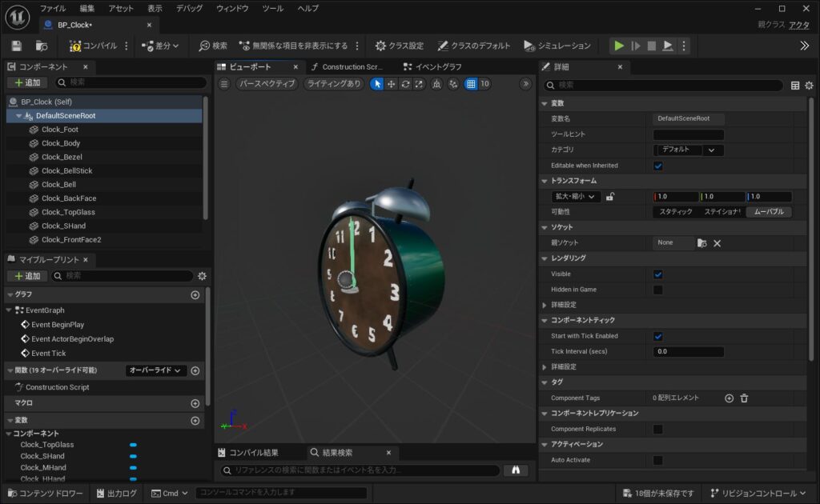Click the lock scale ratio icon
The image size is (820, 504).
tap(610, 197)
